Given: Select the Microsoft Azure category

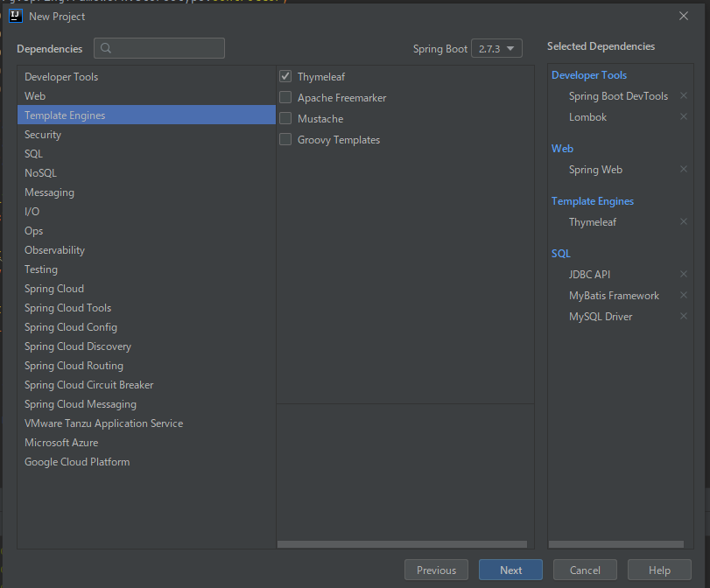Looking at the screenshot, I should pos(146,442).
